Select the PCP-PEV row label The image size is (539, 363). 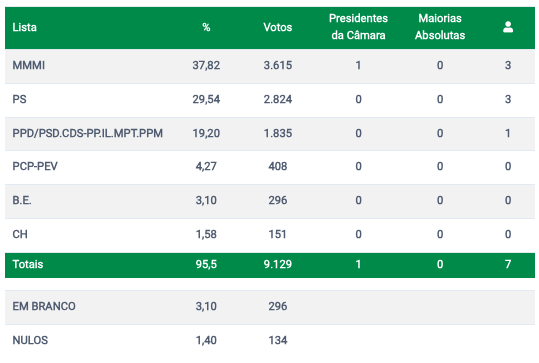pyautogui.click(x=35, y=166)
